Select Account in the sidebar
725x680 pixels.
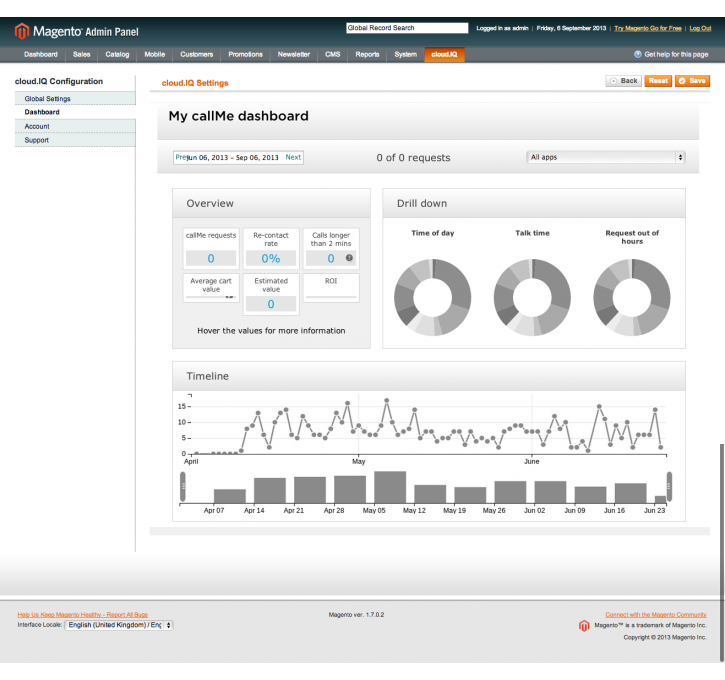[x=75, y=126]
